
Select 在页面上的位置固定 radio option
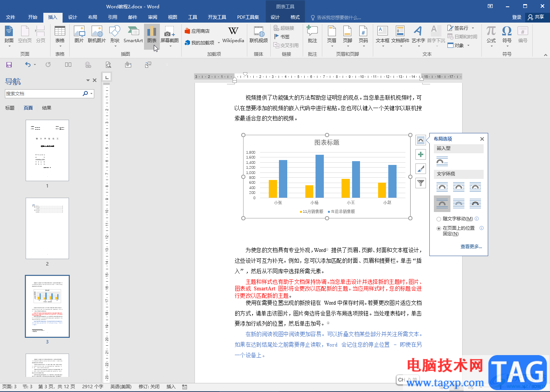pyautogui.click(x=439, y=229)
